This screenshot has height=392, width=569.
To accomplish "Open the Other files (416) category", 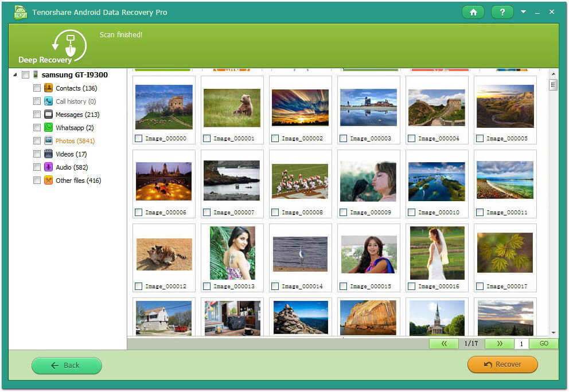I will 78,180.
